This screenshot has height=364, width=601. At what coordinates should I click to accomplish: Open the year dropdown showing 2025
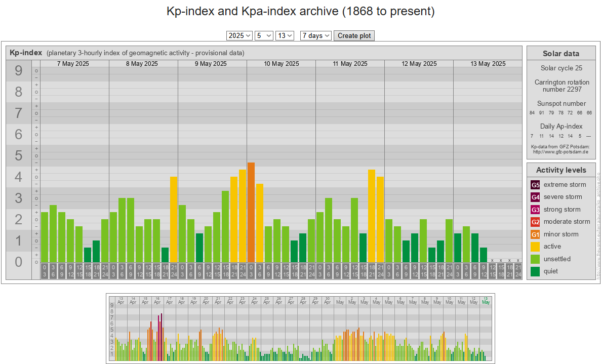[x=239, y=36]
